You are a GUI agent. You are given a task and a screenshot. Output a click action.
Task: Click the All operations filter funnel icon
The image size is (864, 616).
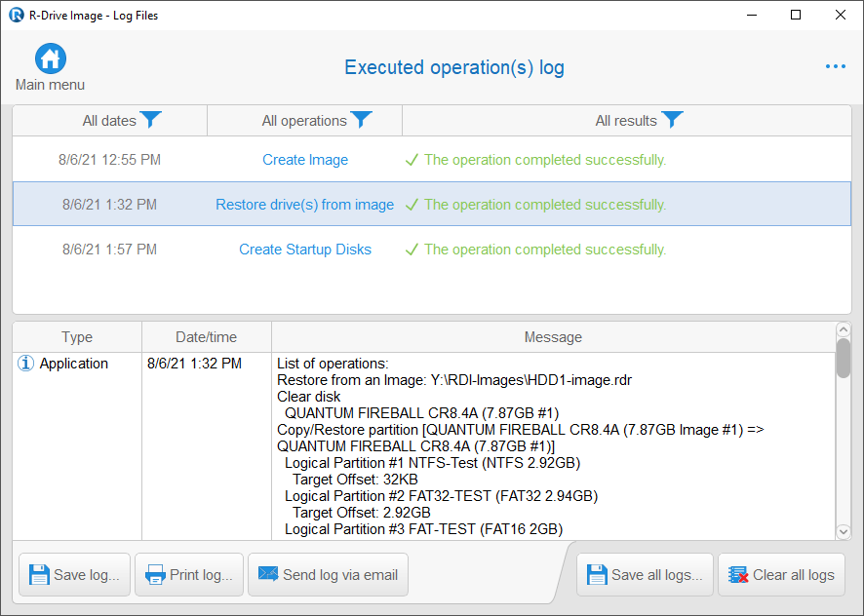pyautogui.click(x=362, y=120)
